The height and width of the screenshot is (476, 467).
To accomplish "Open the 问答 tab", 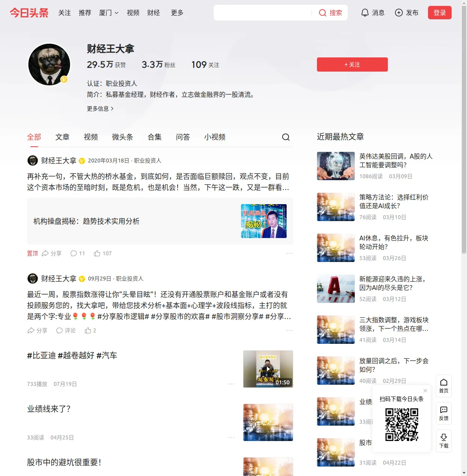I will coord(183,137).
